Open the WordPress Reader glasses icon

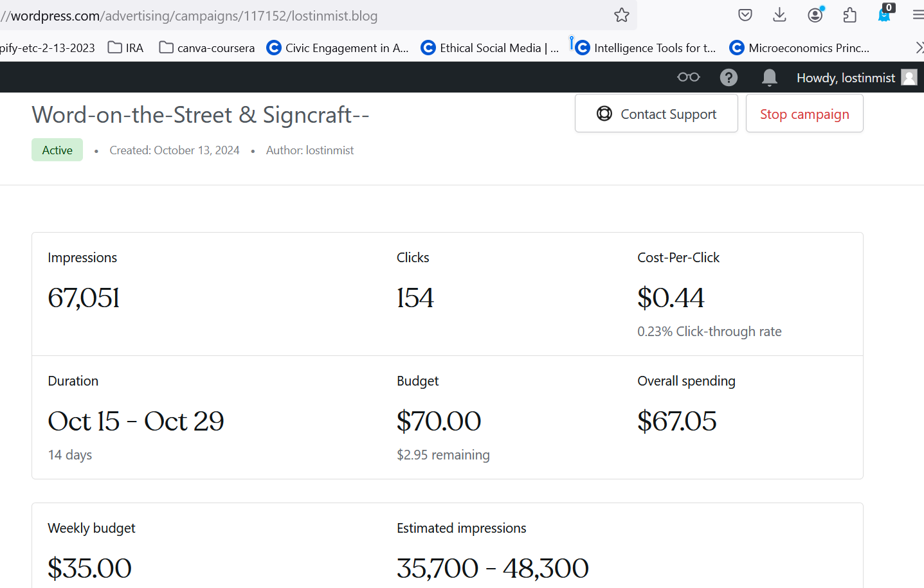tap(688, 78)
